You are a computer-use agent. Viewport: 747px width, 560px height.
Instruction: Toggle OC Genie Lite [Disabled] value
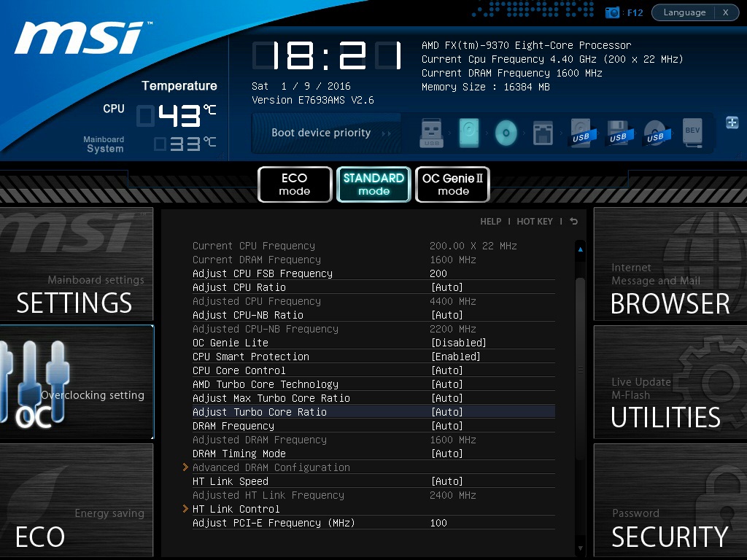458,343
